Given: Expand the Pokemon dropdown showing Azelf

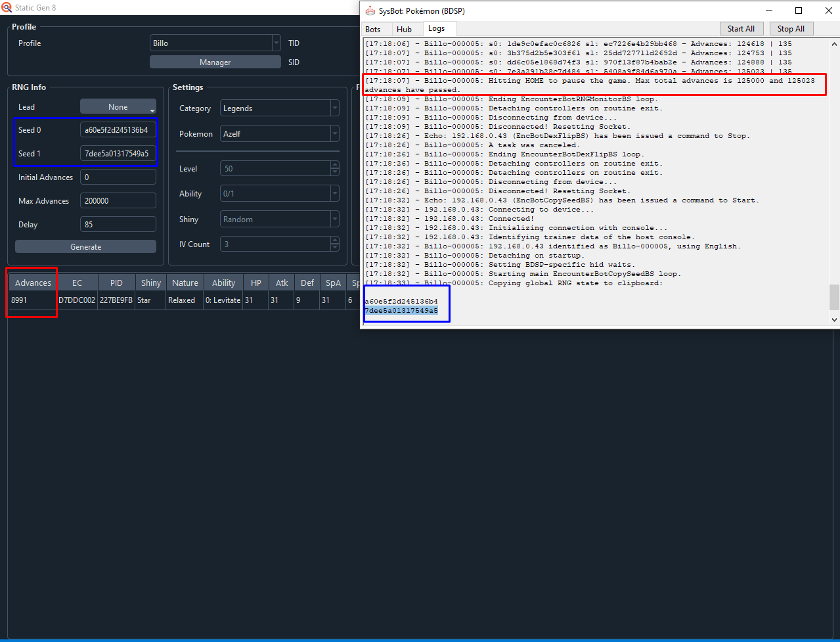Looking at the screenshot, I should pyautogui.click(x=280, y=133).
